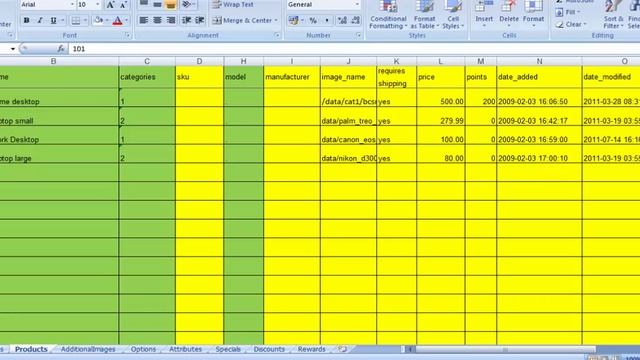Decrease indent in Alignment group

tap(187, 20)
